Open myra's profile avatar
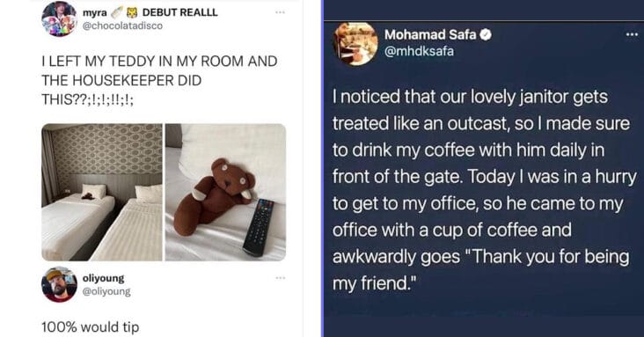644x337 pixels. pos(59,18)
